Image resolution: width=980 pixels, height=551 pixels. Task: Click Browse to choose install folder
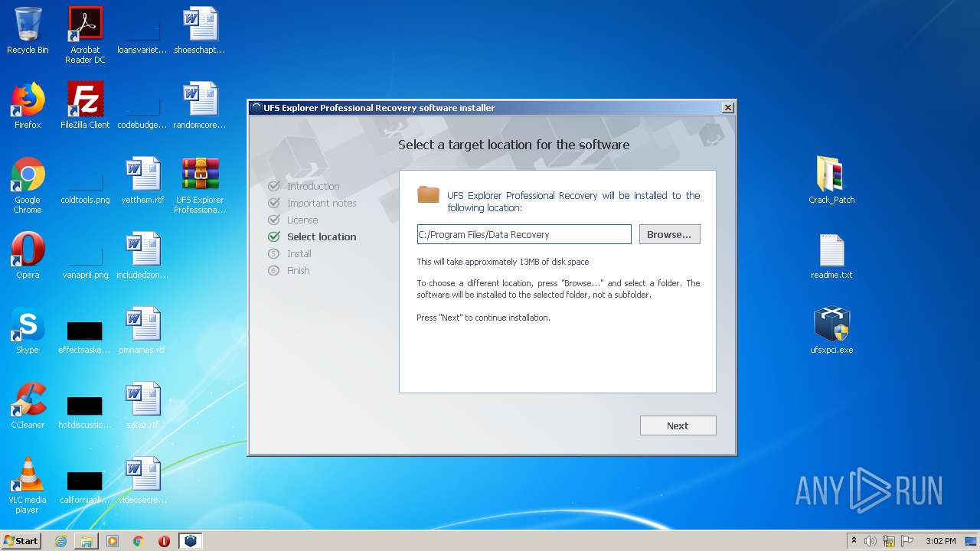[669, 234]
